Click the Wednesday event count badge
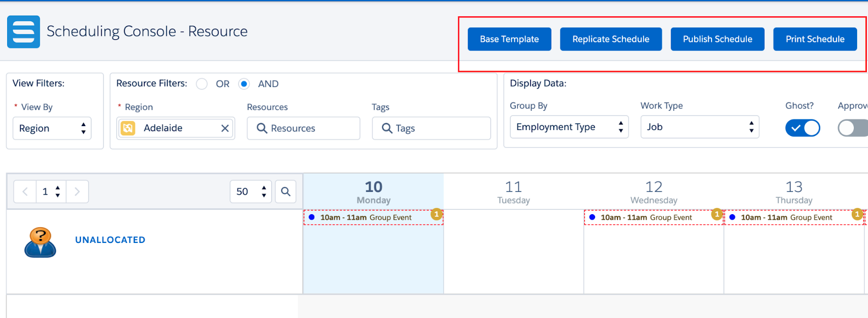Image resolution: width=868 pixels, height=318 pixels. [717, 214]
